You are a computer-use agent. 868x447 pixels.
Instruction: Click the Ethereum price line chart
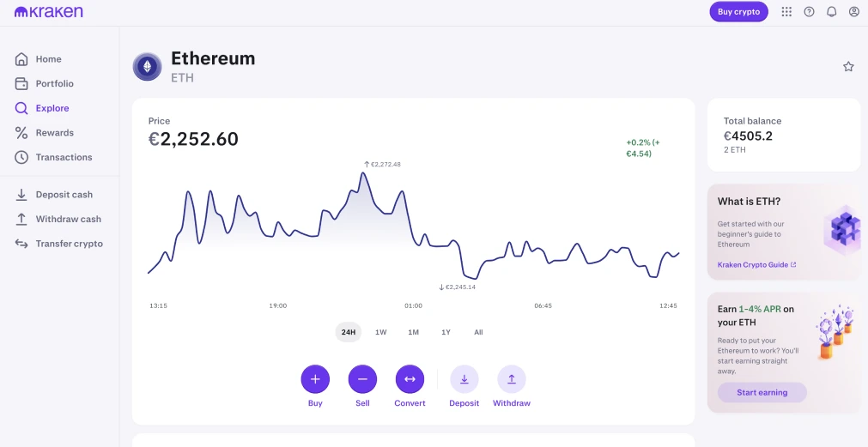(x=413, y=226)
